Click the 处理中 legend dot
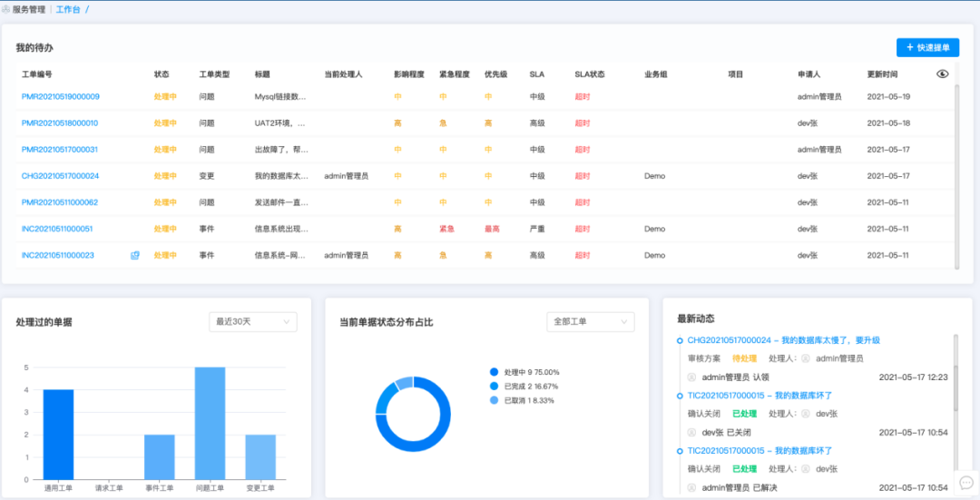Screen dimensions: 980x500 (495, 372)
